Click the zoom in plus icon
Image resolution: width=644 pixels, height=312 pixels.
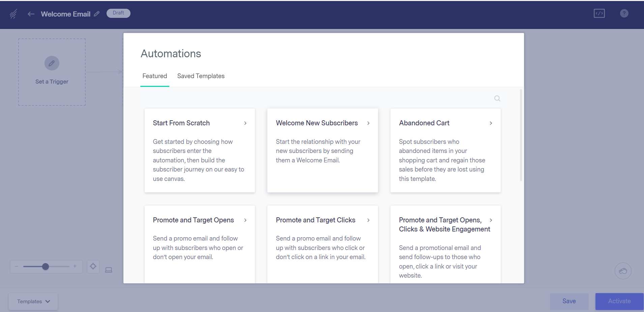pos(75,266)
